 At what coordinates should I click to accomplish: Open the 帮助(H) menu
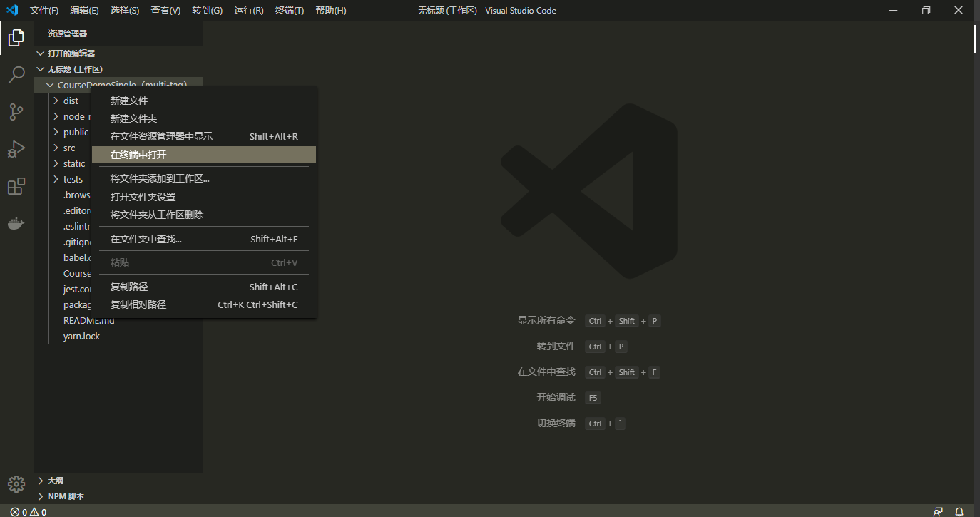pyautogui.click(x=331, y=10)
